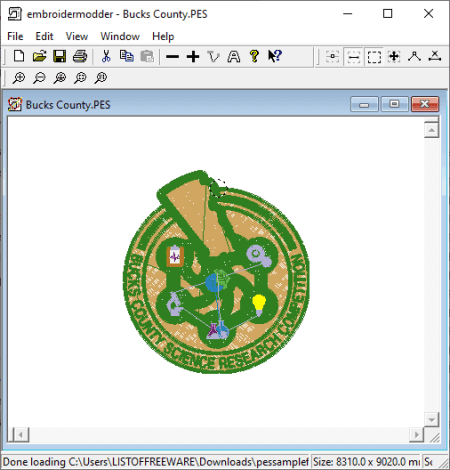Viewport: 450px width, 470px height.
Task: Click the plus toolbar icon
Action: pos(193,56)
